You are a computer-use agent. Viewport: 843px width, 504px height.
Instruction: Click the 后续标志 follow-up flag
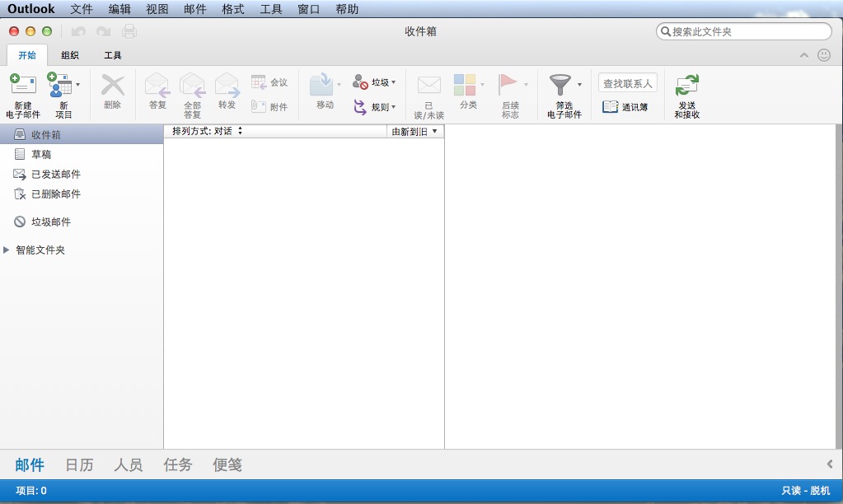508,85
